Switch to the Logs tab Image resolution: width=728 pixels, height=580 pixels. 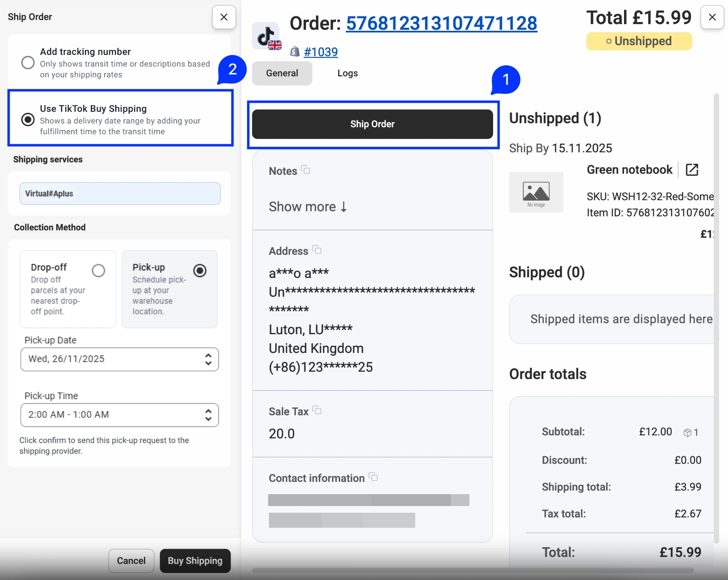pos(347,73)
